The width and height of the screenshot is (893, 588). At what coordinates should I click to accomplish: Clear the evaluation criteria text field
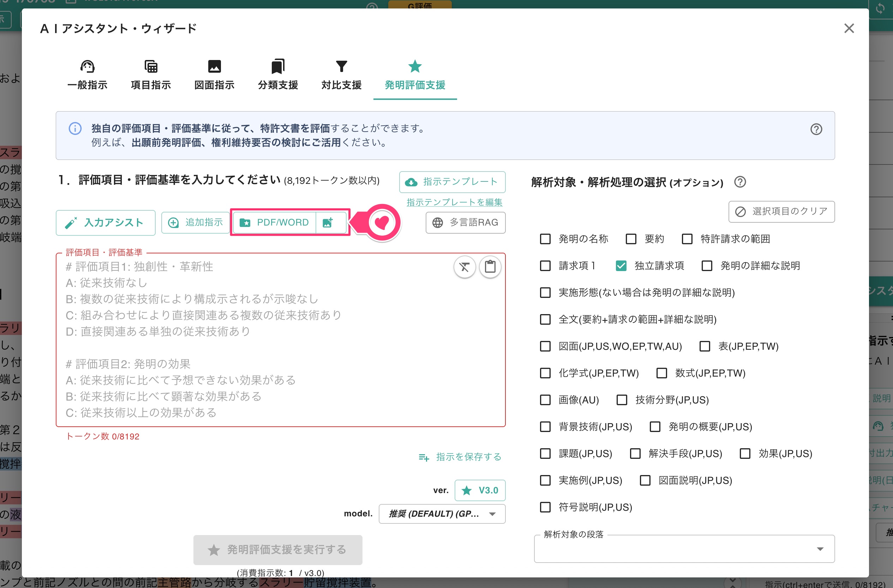tap(465, 267)
